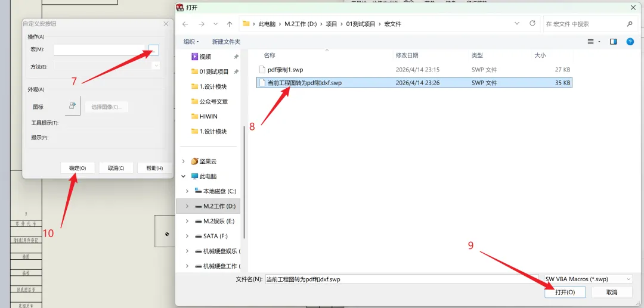Click 取消 in the open dialog
The width and height of the screenshot is (644, 308).
click(x=612, y=292)
